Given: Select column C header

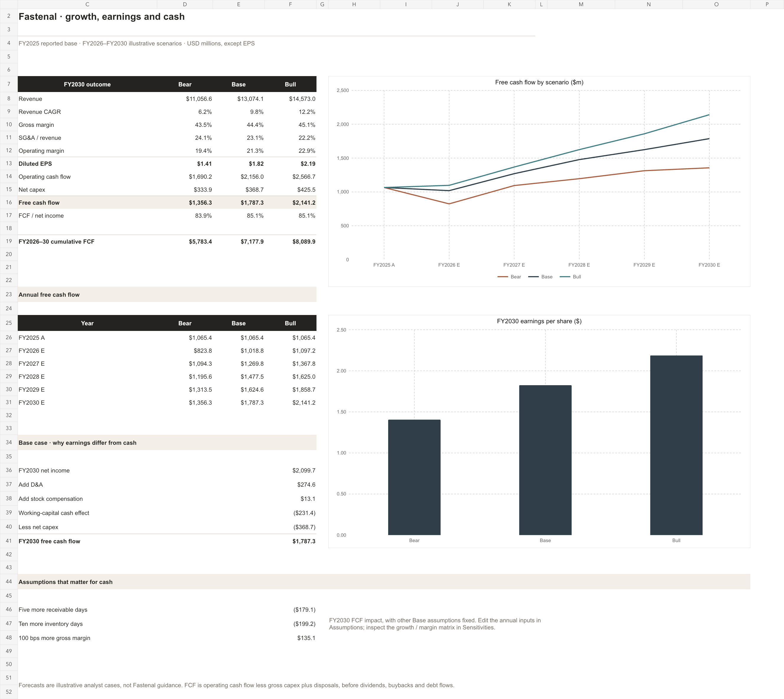Looking at the screenshot, I should [x=87, y=4].
